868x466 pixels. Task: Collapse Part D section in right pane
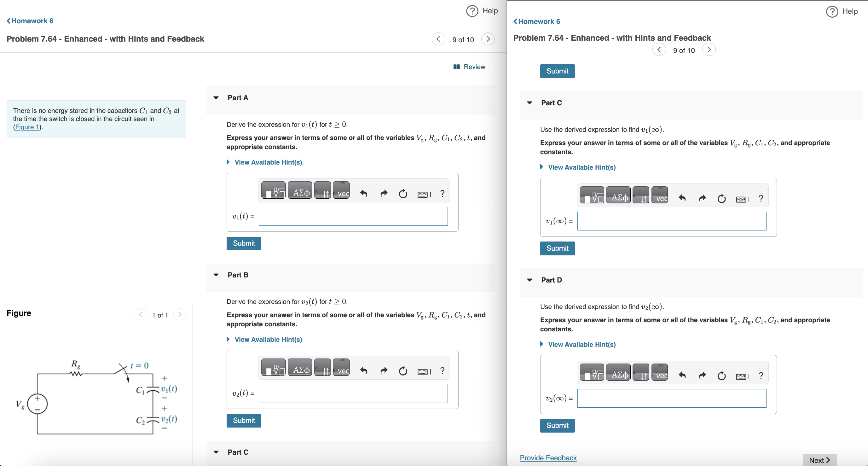[529, 280]
